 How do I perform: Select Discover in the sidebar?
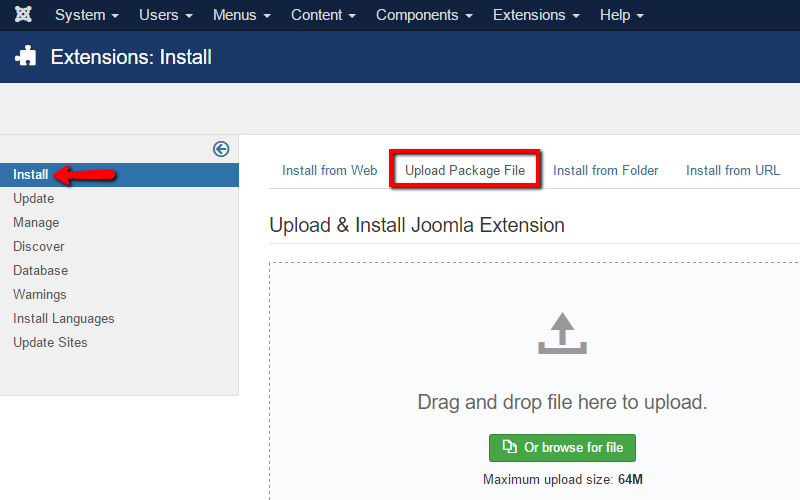pos(39,246)
